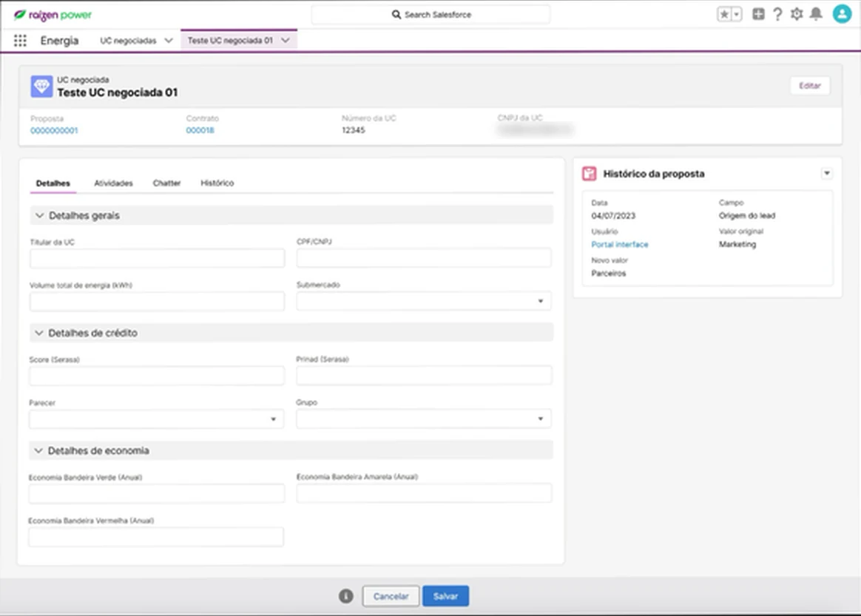Open the Submercado dropdown
The image size is (861, 616).
coord(424,301)
